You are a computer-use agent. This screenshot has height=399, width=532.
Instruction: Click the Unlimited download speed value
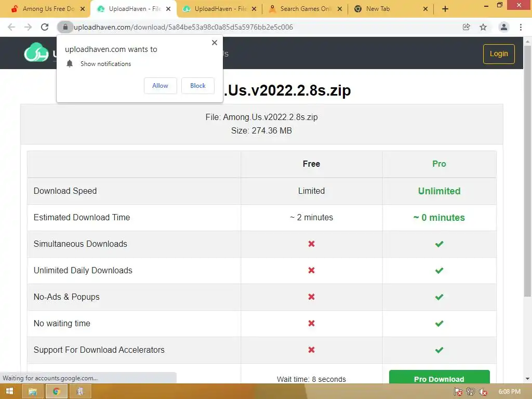pos(440,191)
